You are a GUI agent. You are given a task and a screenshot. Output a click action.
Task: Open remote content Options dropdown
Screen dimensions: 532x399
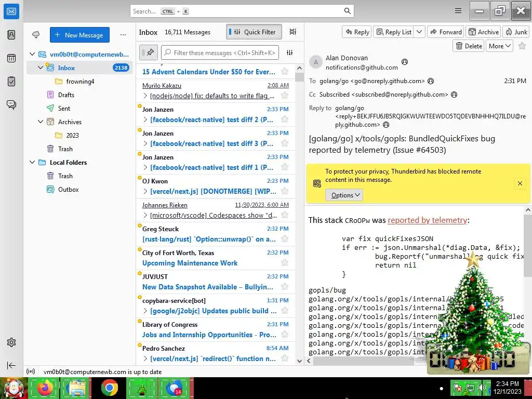[344, 195]
